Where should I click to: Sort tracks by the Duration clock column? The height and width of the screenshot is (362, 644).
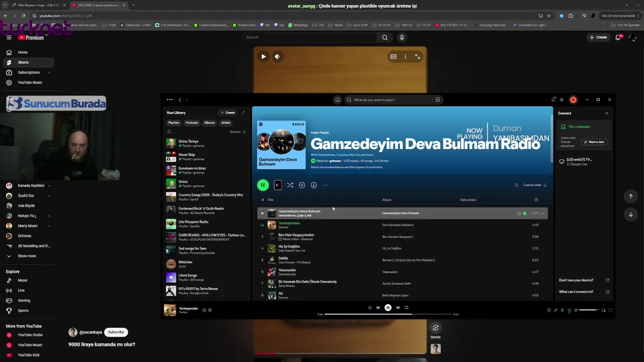point(536,200)
